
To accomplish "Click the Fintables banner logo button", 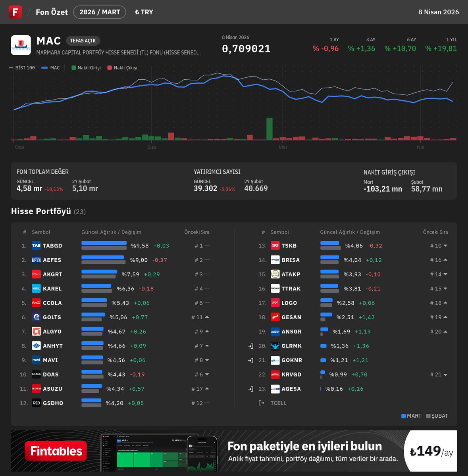I will coord(57,451).
